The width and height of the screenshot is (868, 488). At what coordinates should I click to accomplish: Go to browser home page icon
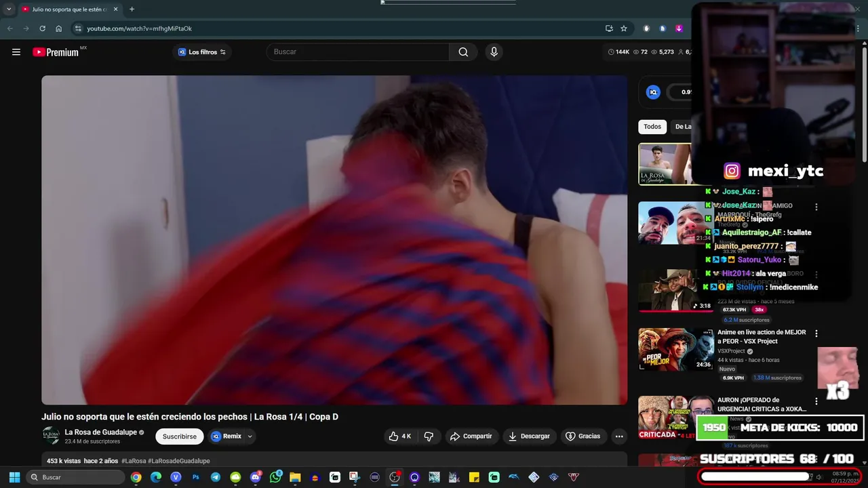(x=59, y=28)
